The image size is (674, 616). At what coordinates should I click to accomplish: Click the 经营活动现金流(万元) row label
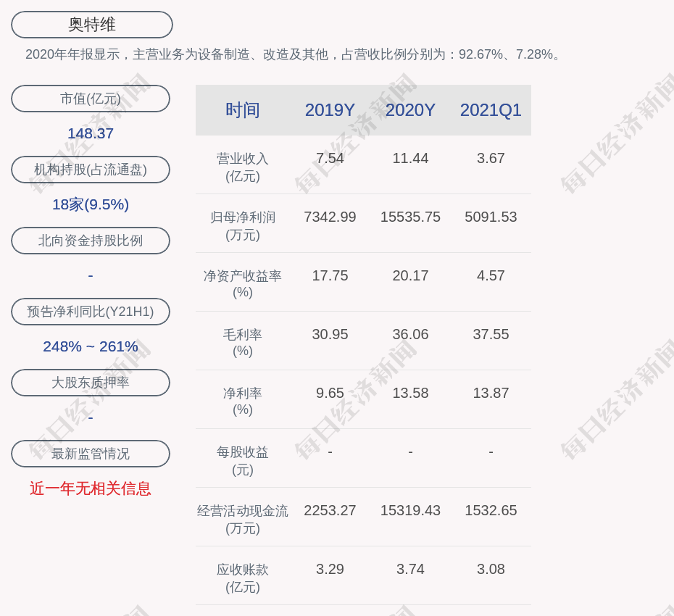coord(243,520)
